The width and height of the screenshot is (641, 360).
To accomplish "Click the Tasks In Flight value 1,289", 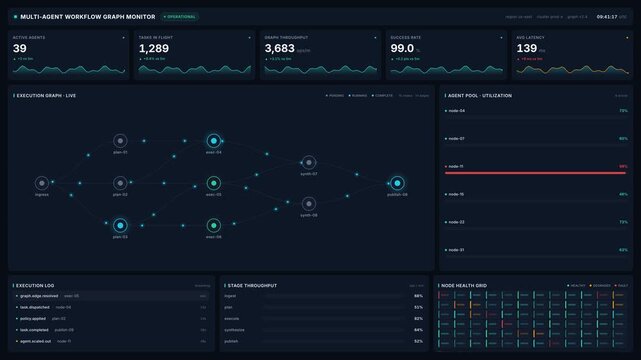I will [154, 49].
